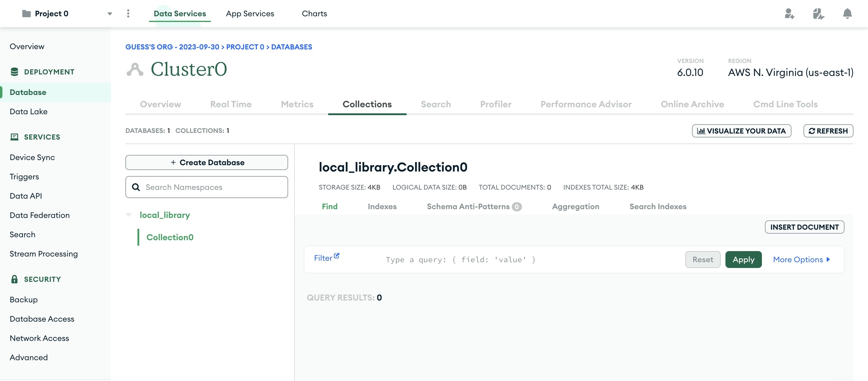Open Triggers in sidebar
This screenshot has height=381, width=868.
click(24, 177)
